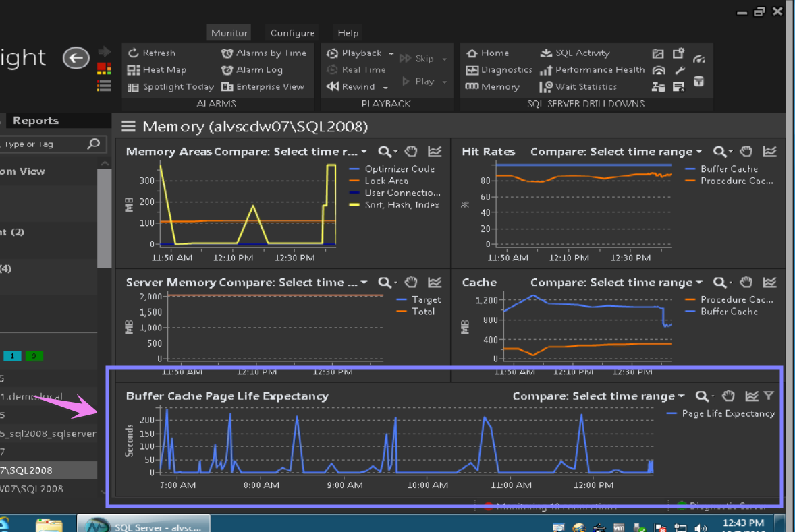Viewport: 795px width, 532px height.
Task: Open Compare dropdown in Buffer Cache Page Life Expectancy
Action: (599, 396)
